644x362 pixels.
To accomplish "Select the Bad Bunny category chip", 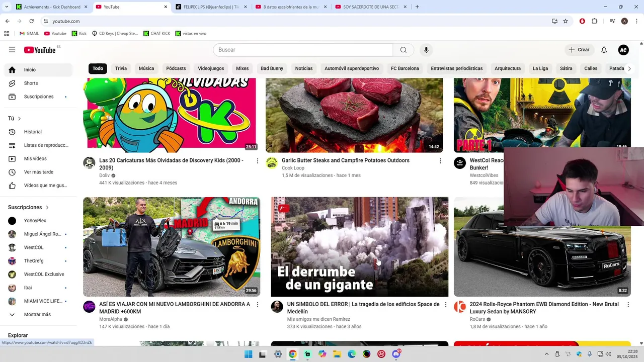I will pos(272,68).
